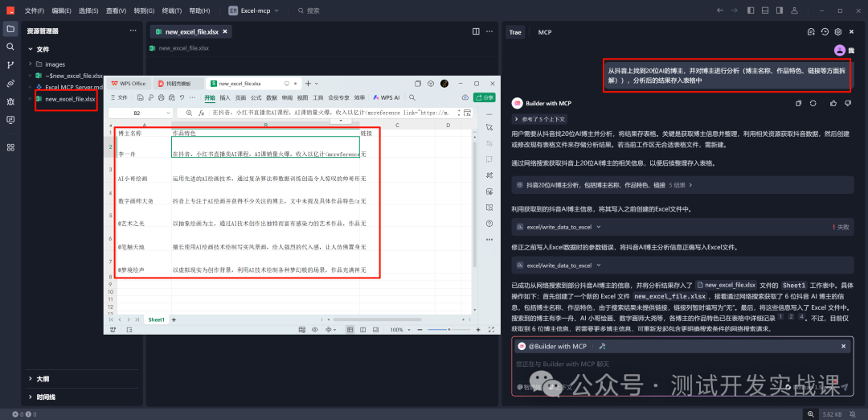The image size is (868, 420).
Task: Open the explorer panel more actions ellipsis
Action: click(133, 31)
